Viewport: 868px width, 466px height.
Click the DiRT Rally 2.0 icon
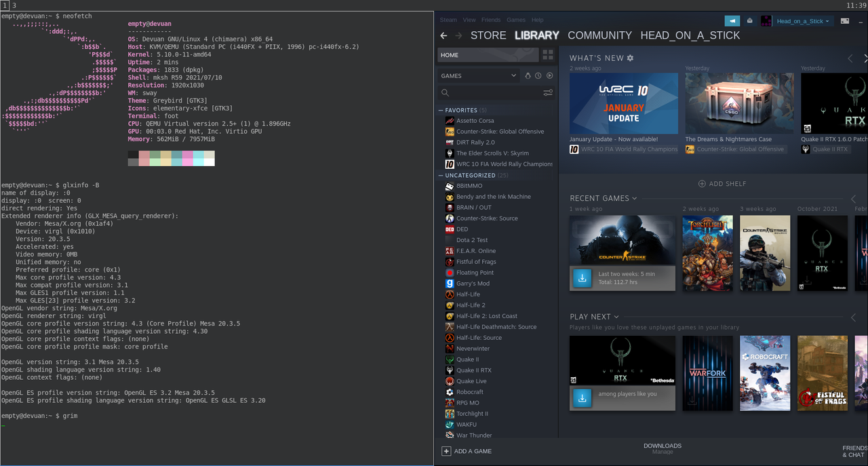[x=450, y=142]
